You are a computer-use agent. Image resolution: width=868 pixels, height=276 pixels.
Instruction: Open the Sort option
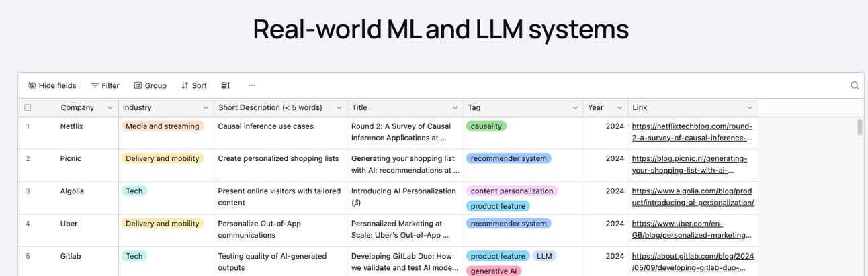[x=194, y=85]
